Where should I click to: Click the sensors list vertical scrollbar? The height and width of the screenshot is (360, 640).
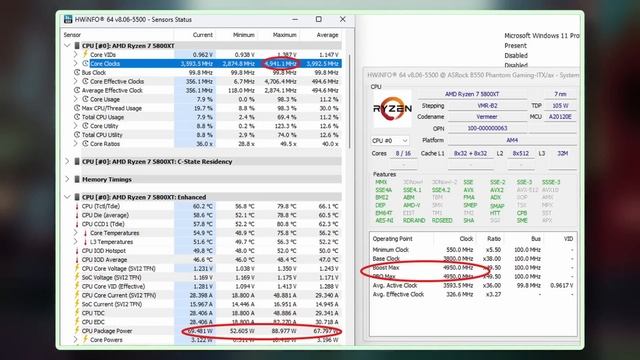click(349, 101)
